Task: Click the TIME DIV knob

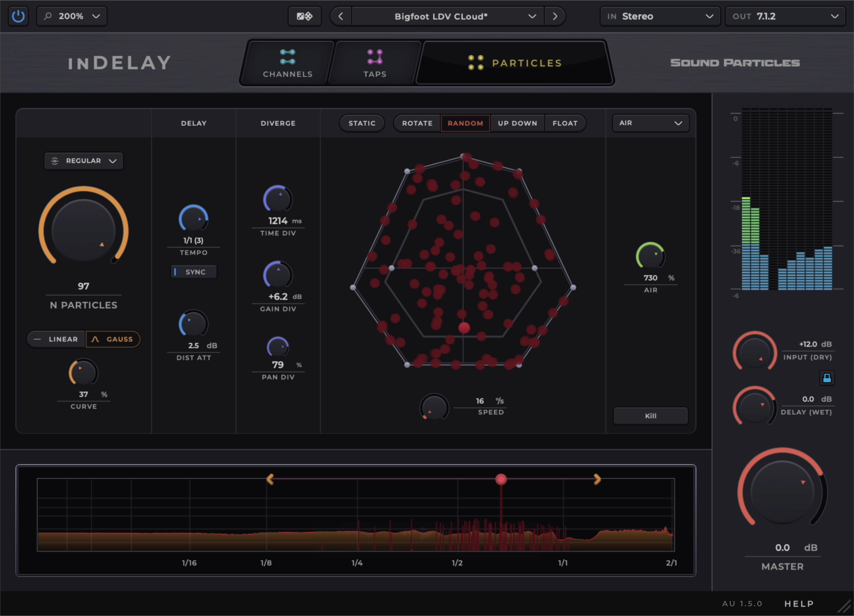Action: [278, 200]
